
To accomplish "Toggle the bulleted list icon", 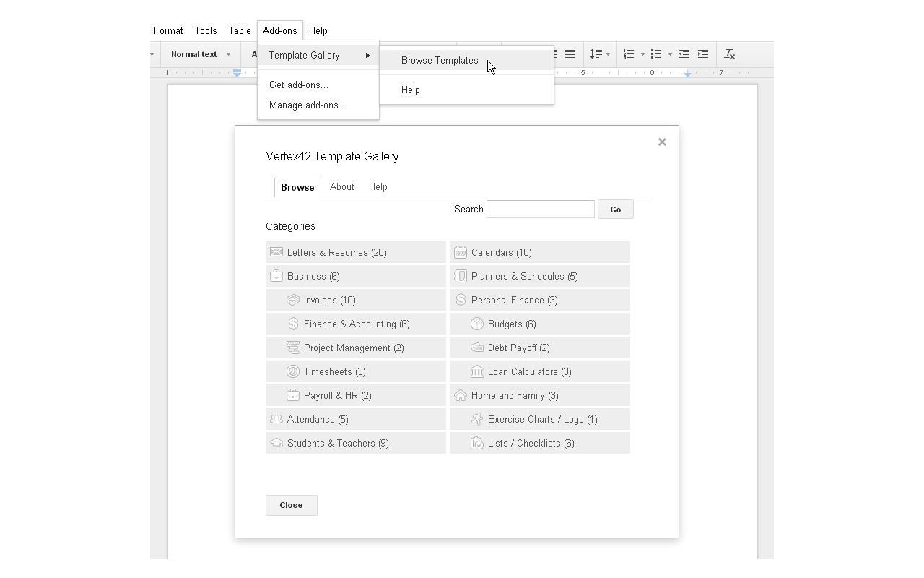I will [656, 54].
